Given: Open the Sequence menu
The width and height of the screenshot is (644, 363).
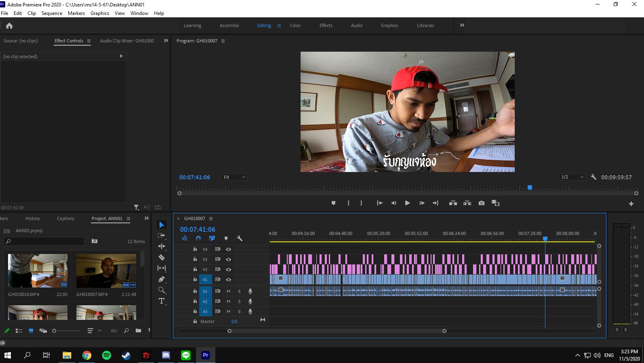Looking at the screenshot, I should click(x=52, y=13).
